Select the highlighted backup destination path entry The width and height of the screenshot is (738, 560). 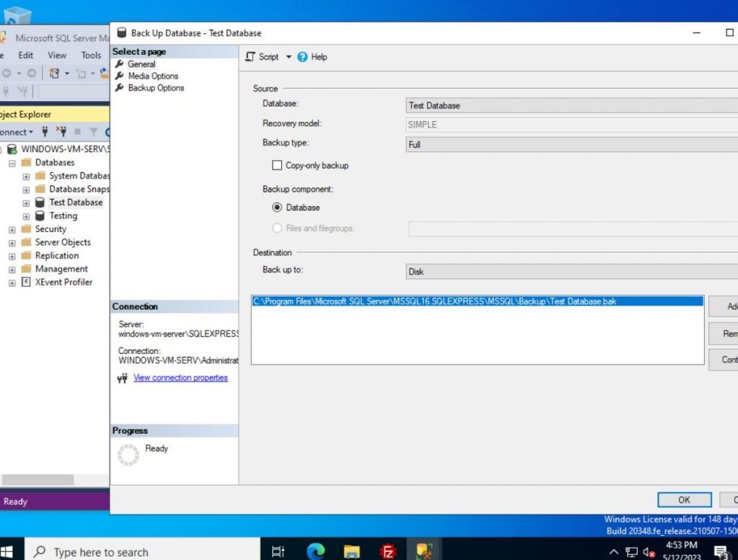tap(432, 301)
